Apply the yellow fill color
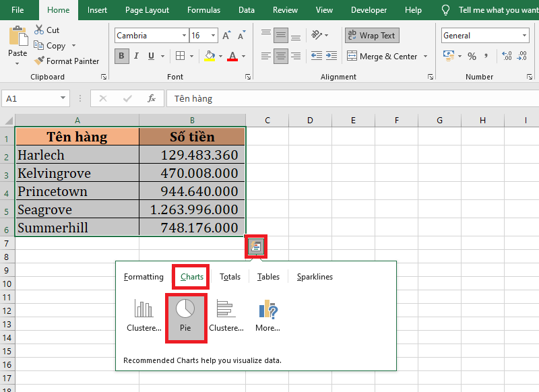 point(210,56)
